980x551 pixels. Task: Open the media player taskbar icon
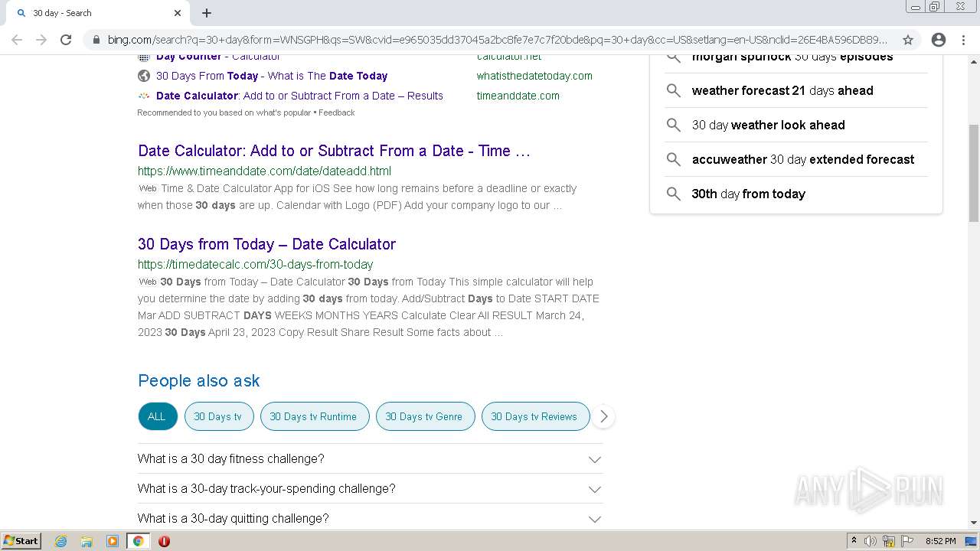point(113,541)
